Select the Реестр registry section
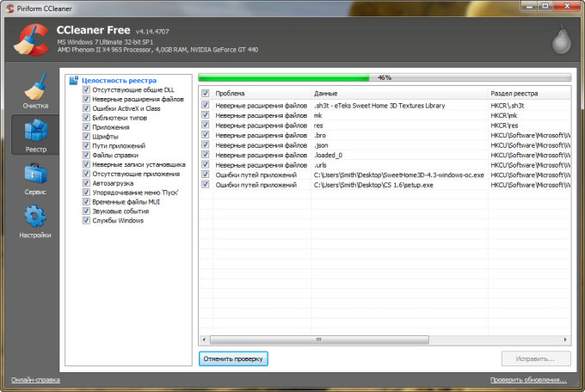The image size is (585, 392). (35, 135)
